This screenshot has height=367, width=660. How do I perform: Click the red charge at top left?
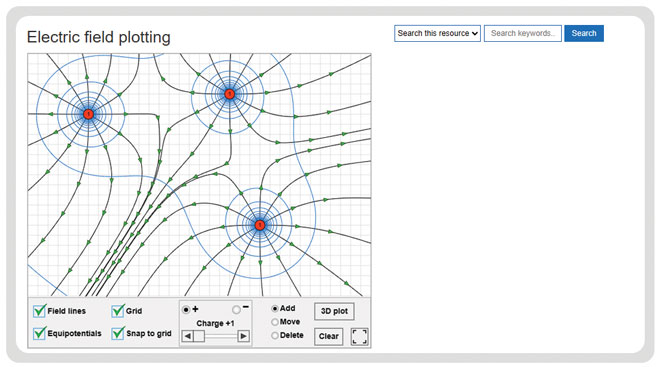pyautogui.click(x=88, y=114)
